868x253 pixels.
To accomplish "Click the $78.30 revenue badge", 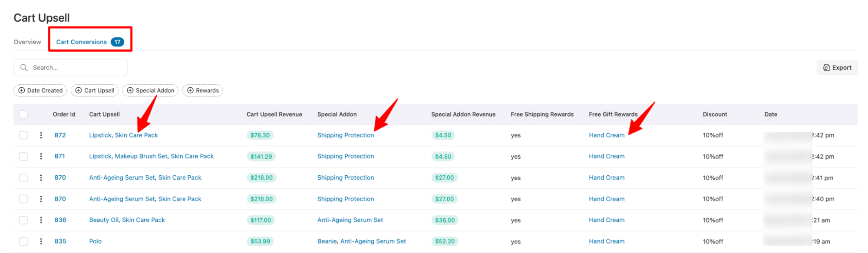I will (260, 135).
